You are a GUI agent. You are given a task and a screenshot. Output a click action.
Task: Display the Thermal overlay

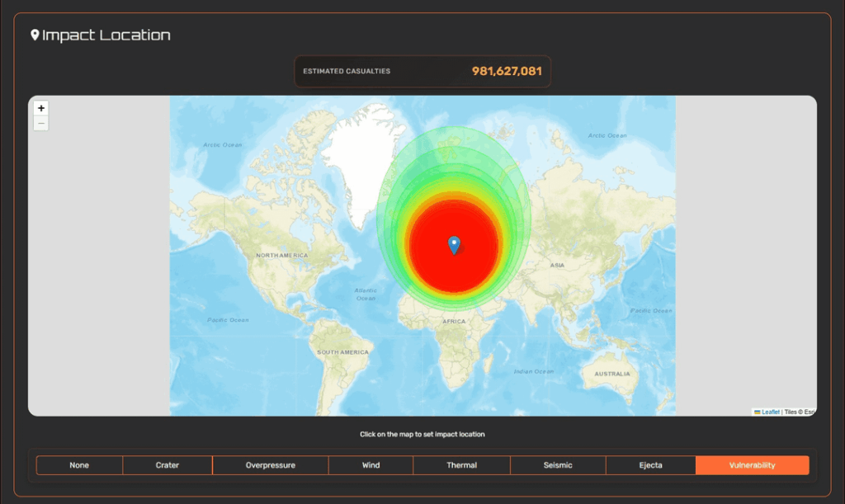click(462, 465)
